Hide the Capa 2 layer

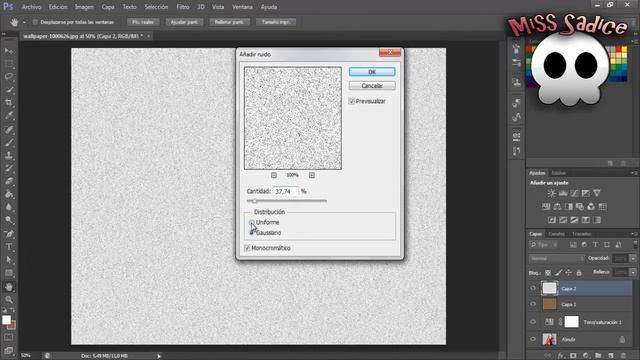533,289
